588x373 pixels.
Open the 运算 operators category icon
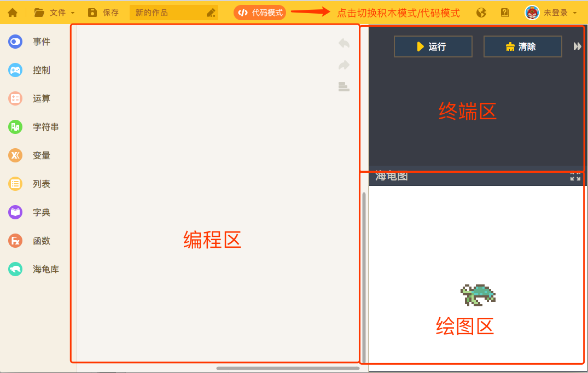(x=15, y=98)
